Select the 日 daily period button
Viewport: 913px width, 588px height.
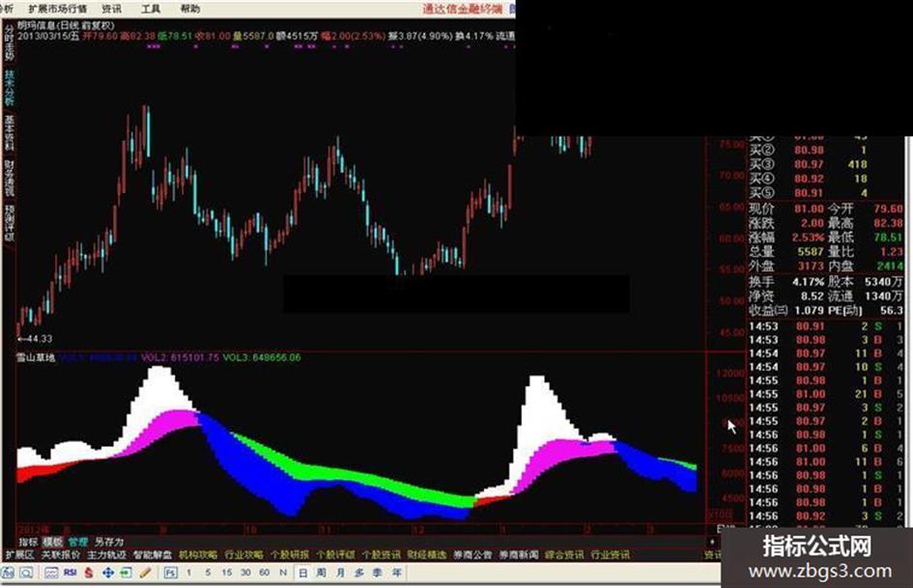pos(302,573)
